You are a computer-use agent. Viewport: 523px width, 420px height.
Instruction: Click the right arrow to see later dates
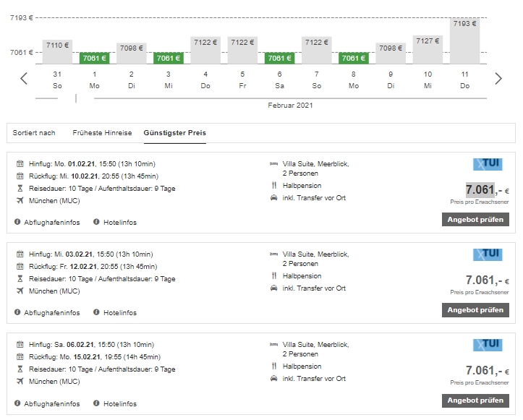point(498,79)
